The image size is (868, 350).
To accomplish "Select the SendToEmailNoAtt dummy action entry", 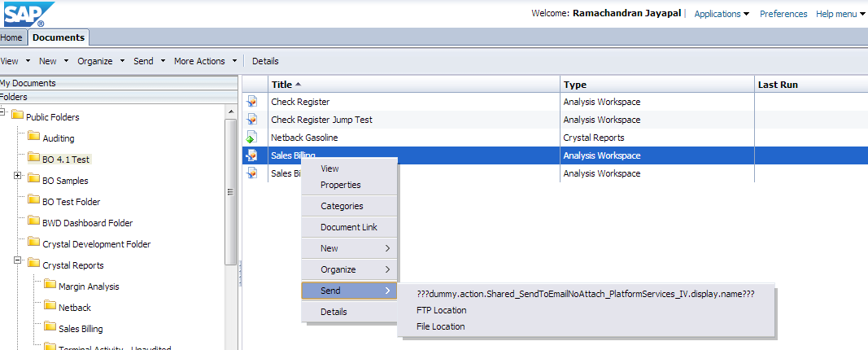I will tap(586, 294).
